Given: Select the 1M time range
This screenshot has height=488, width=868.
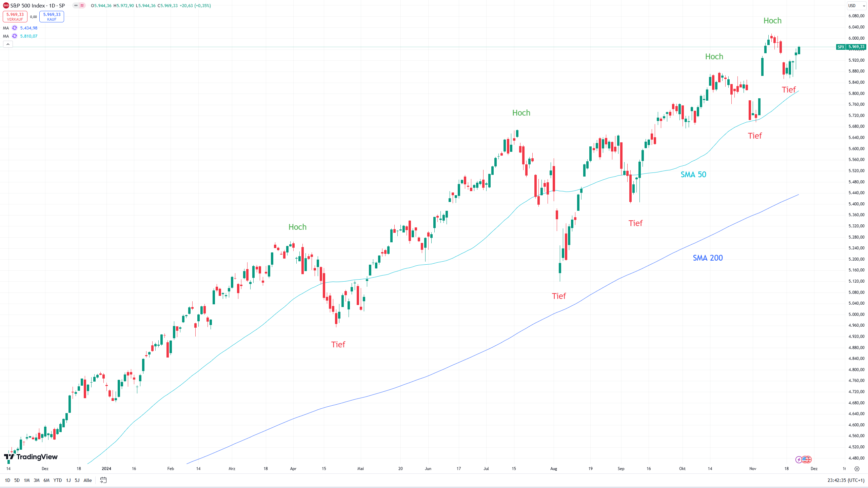Looking at the screenshot, I should tap(27, 480).
